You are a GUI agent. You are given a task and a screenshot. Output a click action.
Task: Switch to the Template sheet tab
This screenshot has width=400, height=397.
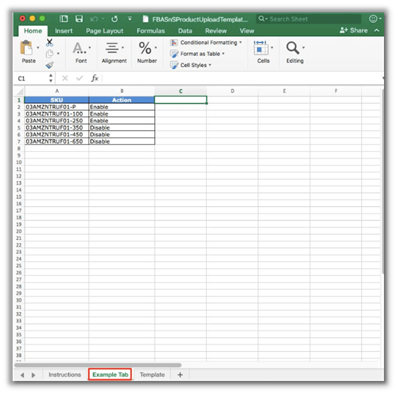[x=152, y=375]
